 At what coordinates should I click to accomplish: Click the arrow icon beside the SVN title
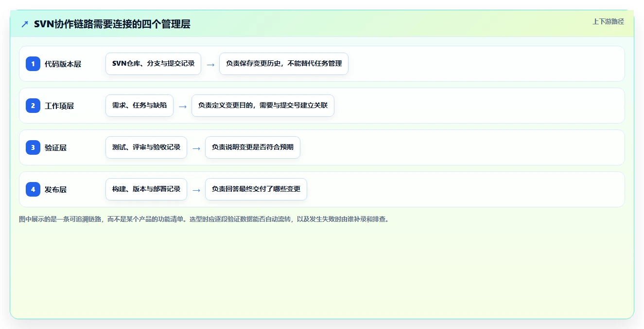[x=25, y=24]
